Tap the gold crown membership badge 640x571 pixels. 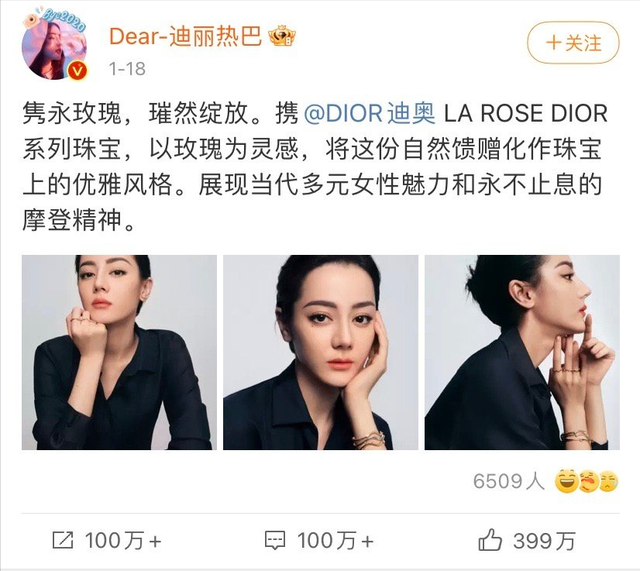[x=282, y=36]
